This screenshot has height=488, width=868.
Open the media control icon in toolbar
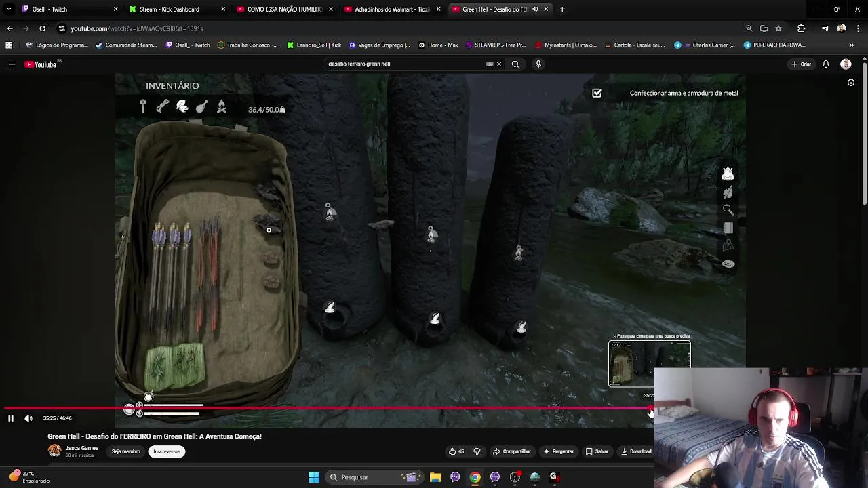point(825,28)
